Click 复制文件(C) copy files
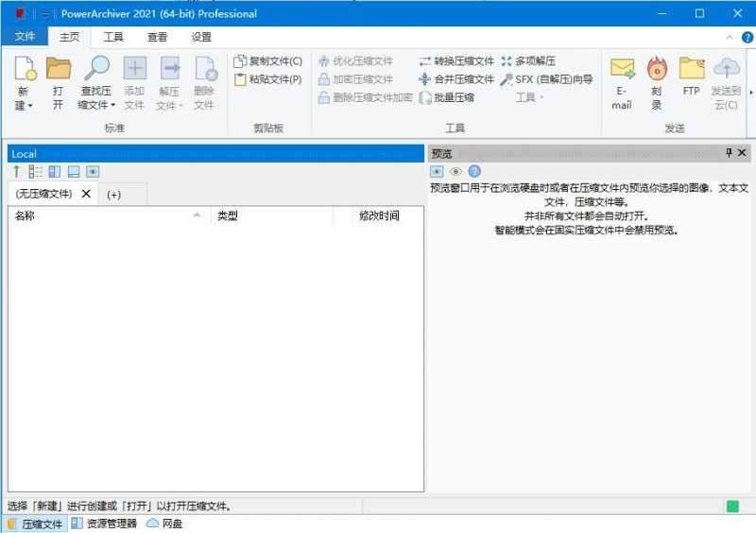Viewport: 756px width, 533px height. (x=267, y=61)
